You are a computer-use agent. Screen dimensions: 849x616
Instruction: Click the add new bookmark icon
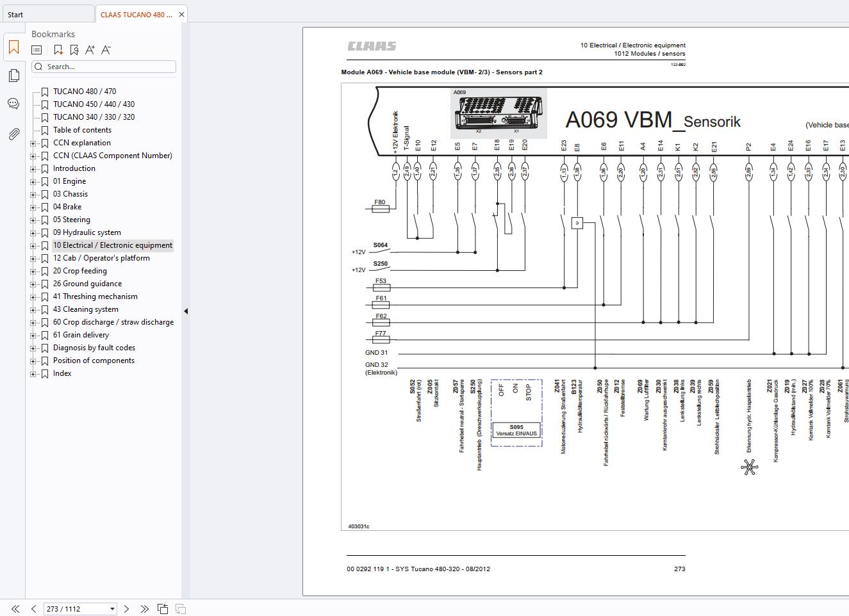[x=58, y=50]
